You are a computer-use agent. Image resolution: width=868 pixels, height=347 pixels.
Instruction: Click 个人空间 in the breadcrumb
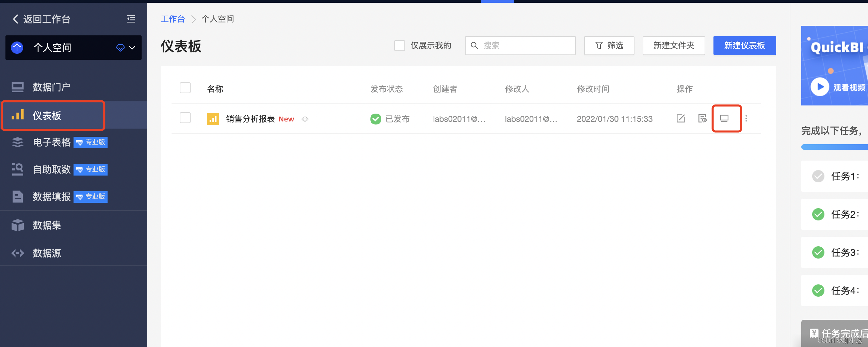[x=218, y=19]
